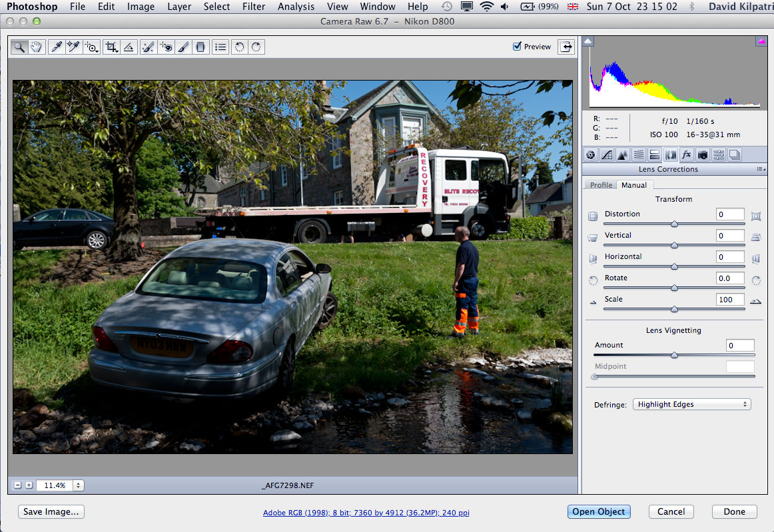This screenshot has width=774, height=532.
Task: Pick the Adjustment Brush tool
Action: pos(183,47)
